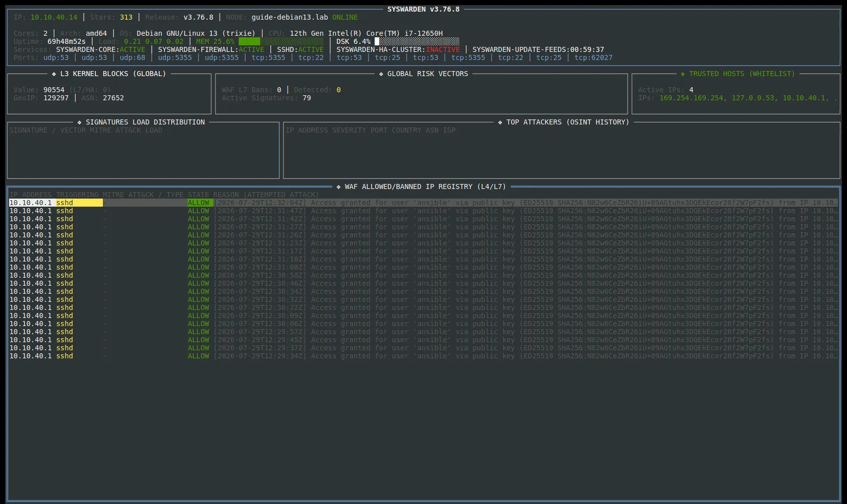
Task: Click the green ONLINE status
Action: tap(345, 17)
